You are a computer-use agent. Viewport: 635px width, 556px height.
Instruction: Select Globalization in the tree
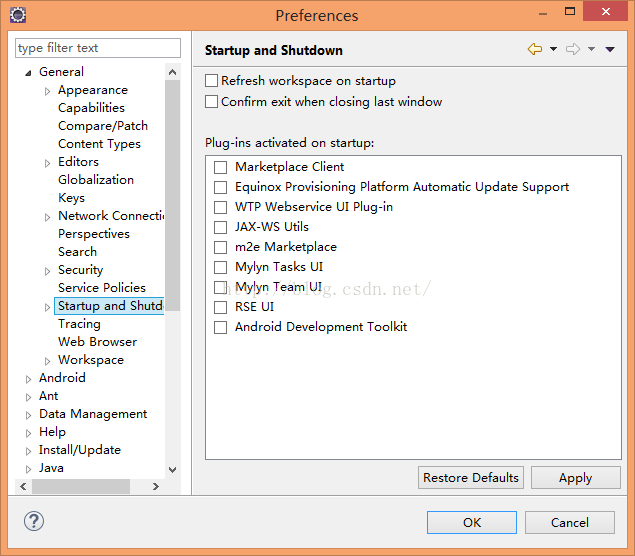click(96, 180)
